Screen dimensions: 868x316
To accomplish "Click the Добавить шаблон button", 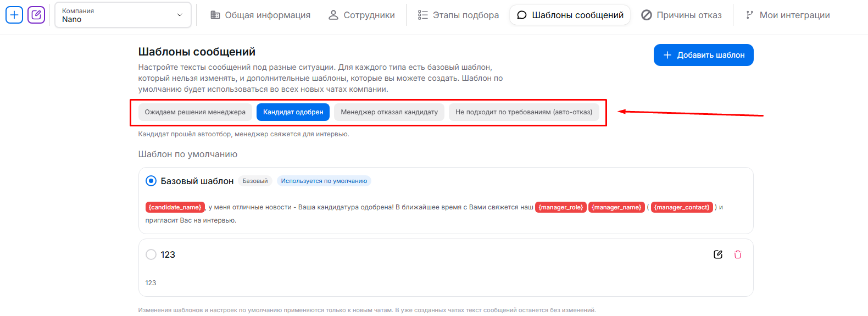I will coord(703,55).
